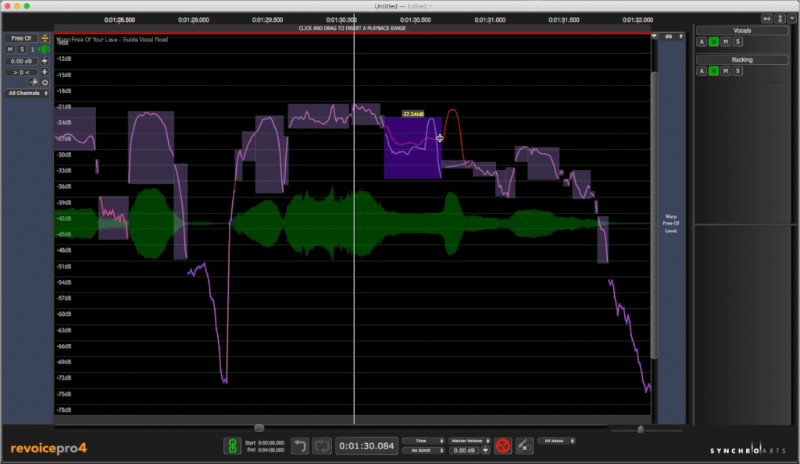
Task: Open the All Notes dropdown
Action: pyautogui.click(x=557, y=441)
